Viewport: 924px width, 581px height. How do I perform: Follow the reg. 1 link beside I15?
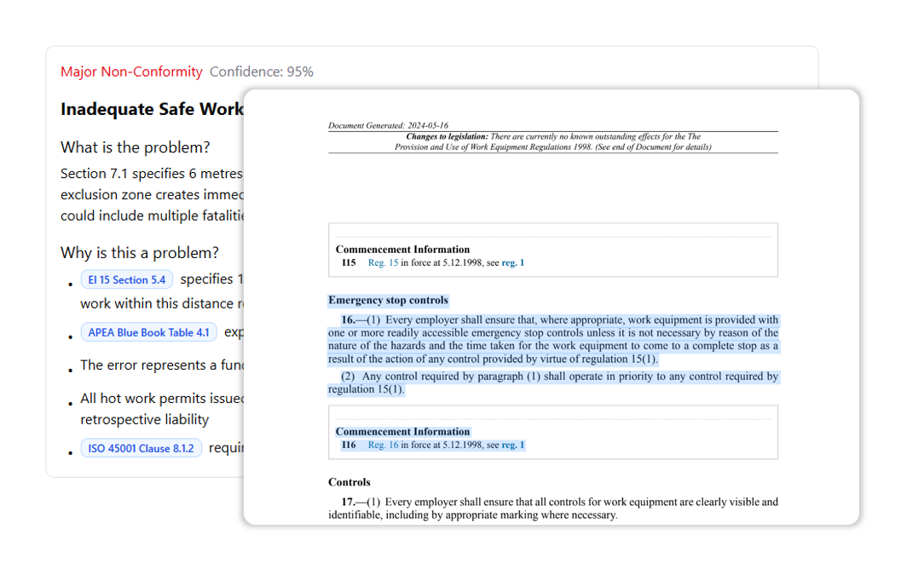(512, 262)
